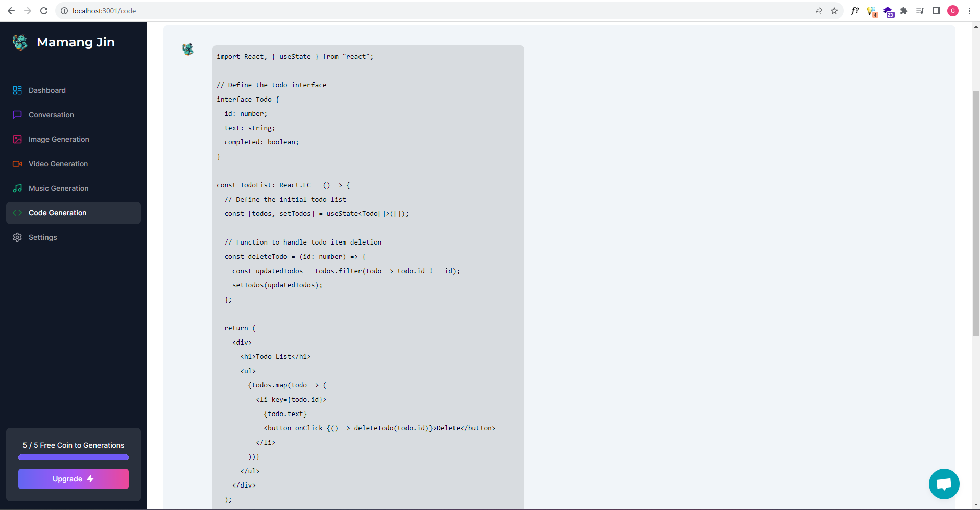Click the '5 / 5 Free Coin to Generations' text

pyautogui.click(x=74, y=445)
